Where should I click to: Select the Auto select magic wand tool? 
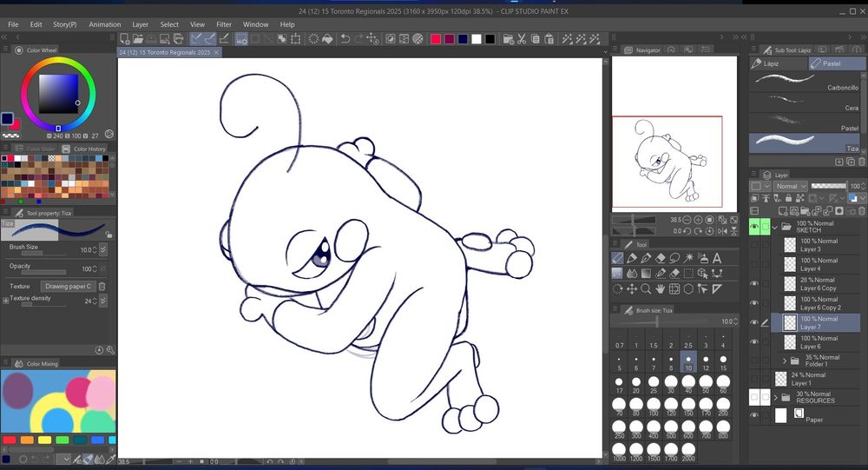[688, 258]
